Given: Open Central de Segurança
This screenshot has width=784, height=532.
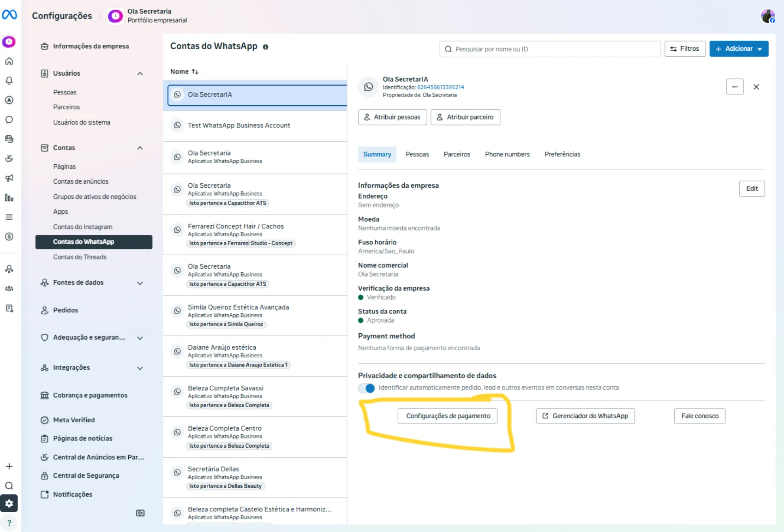Looking at the screenshot, I should [x=86, y=475].
